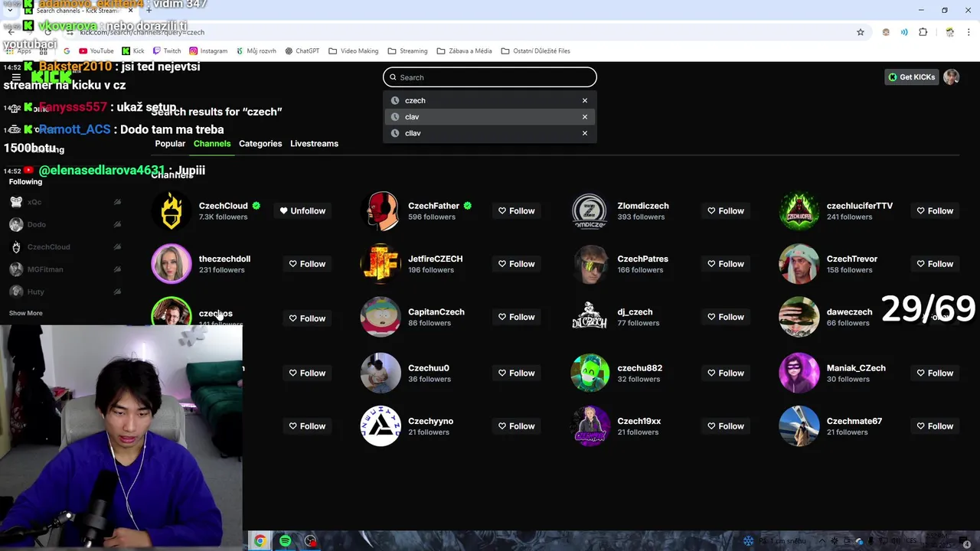The height and width of the screenshot is (551, 980).
Task: Expand the Zábava a Média bookmark folder
Action: click(464, 51)
